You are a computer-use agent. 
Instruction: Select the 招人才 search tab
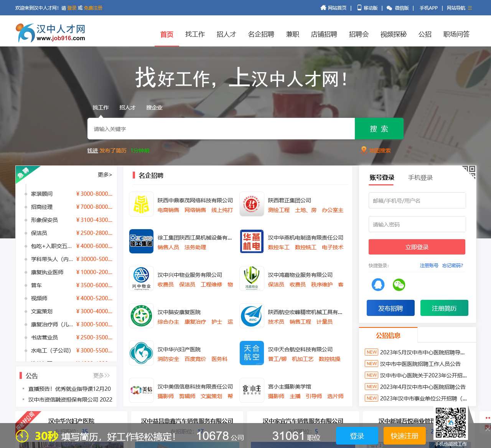127,107
